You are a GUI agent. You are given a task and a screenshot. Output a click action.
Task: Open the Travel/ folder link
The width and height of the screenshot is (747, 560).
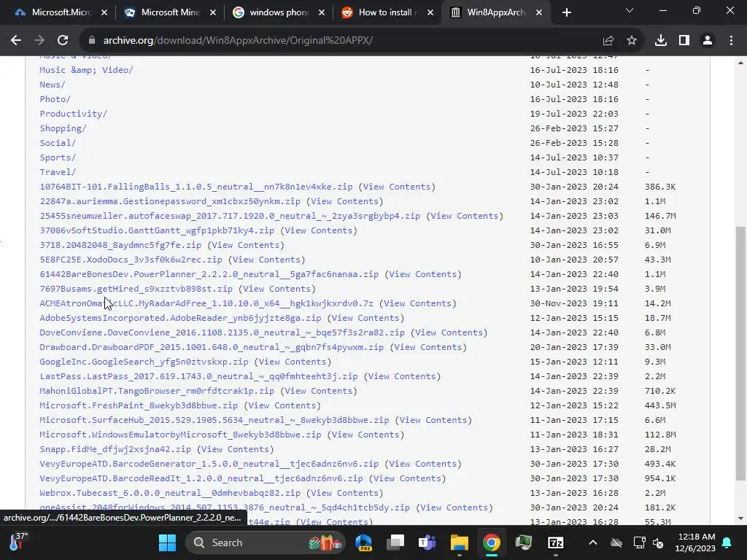[58, 172]
